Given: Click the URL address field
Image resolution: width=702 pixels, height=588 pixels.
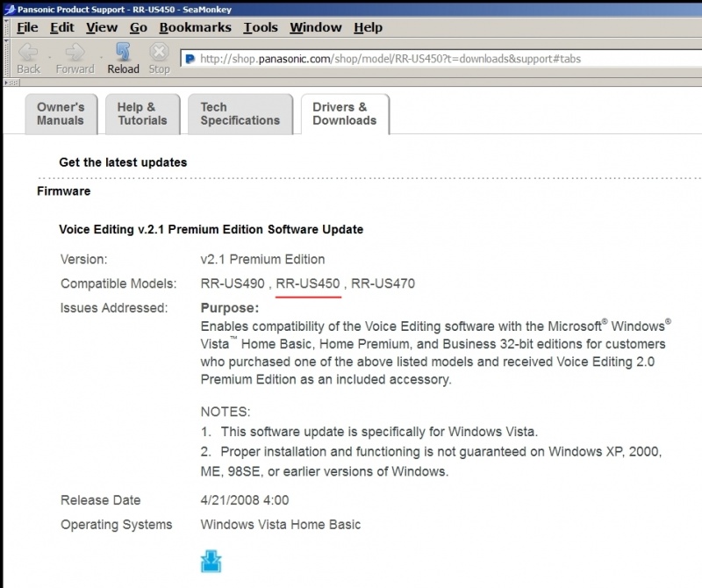Looking at the screenshot, I should coord(441,59).
